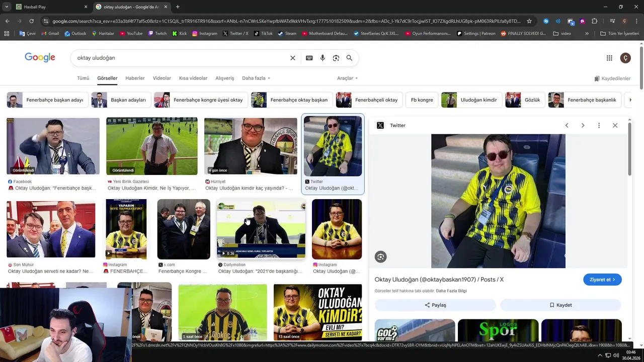Select Başkan adayları suggestion chip

click(x=121, y=100)
